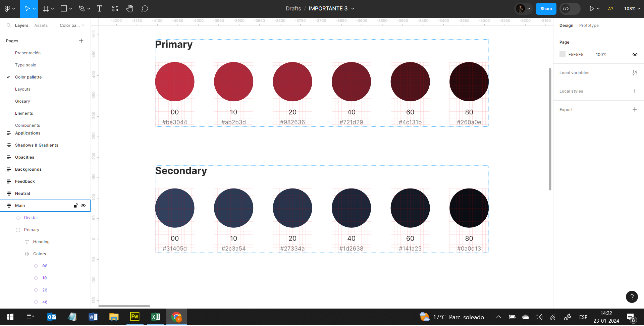Image resolution: width=644 pixels, height=326 pixels.
Task: Click the page background color swatch
Action: pyautogui.click(x=562, y=55)
